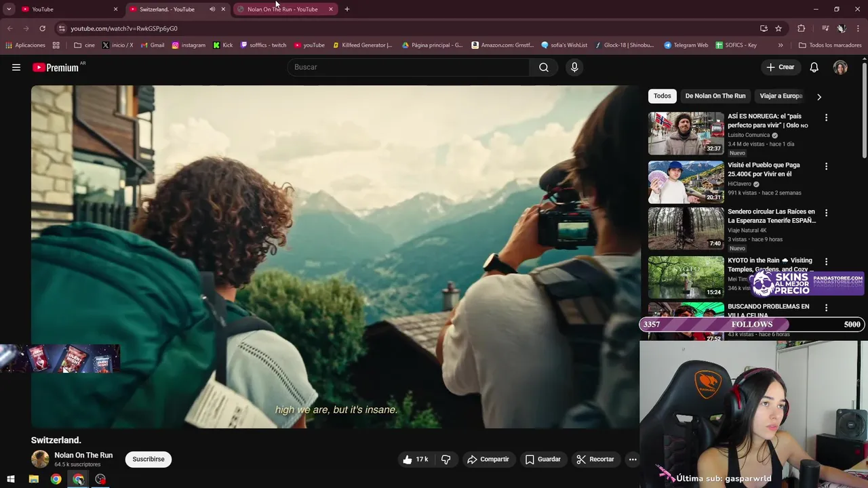Open more actions below the video
The height and width of the screenshot is (488, 868).
point(633,459)
